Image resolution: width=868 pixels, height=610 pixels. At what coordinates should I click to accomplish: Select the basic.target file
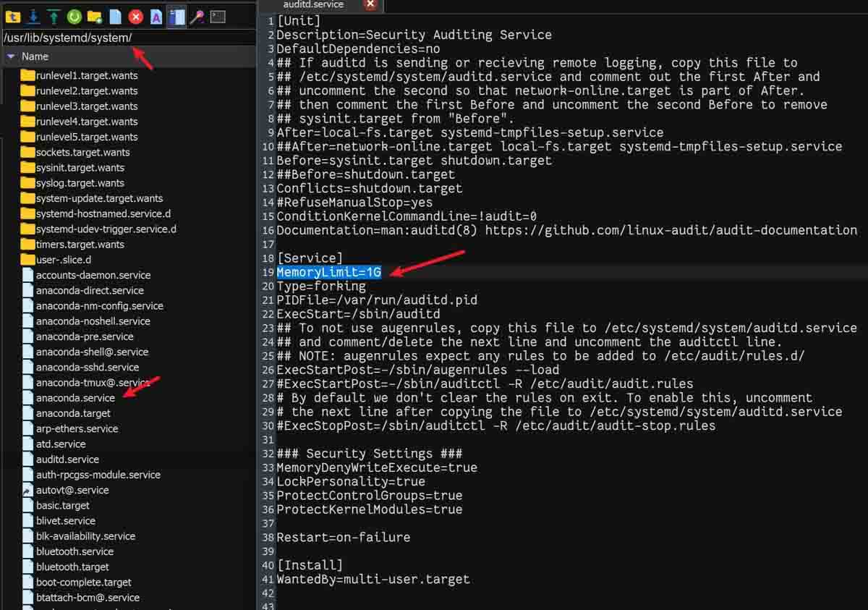tap(56, 505)
